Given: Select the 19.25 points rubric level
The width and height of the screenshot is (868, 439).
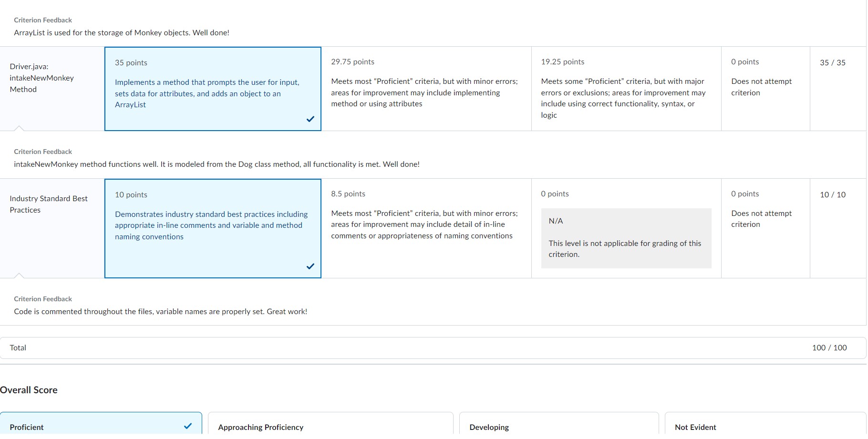Looking at the screenshot, I should pos(625,89).
